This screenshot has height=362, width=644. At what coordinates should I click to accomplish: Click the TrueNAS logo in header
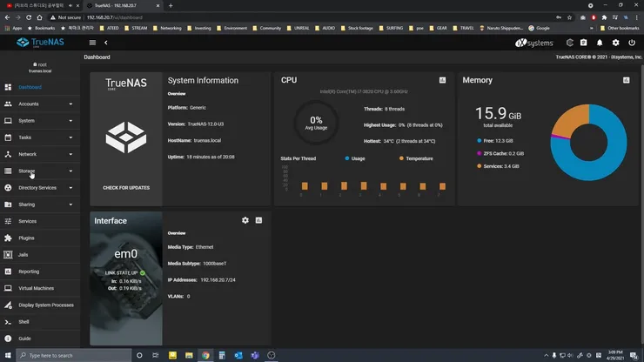point(40,43)
